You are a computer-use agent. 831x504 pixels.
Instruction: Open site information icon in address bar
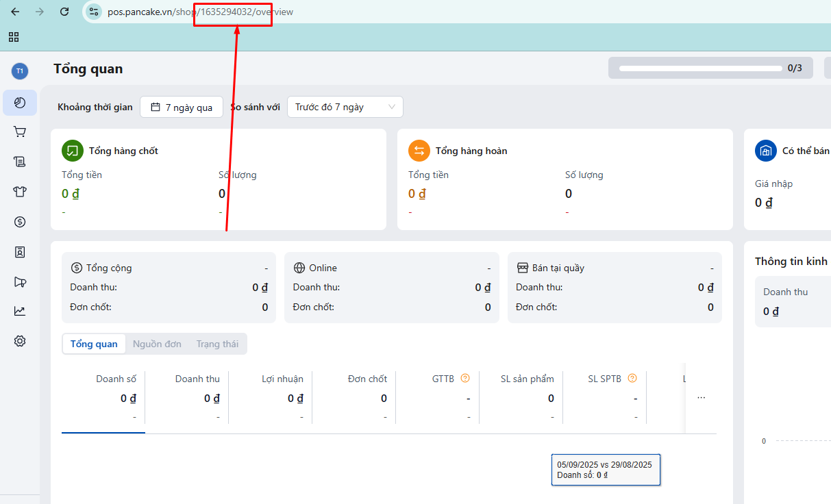[x=95, y=12]
